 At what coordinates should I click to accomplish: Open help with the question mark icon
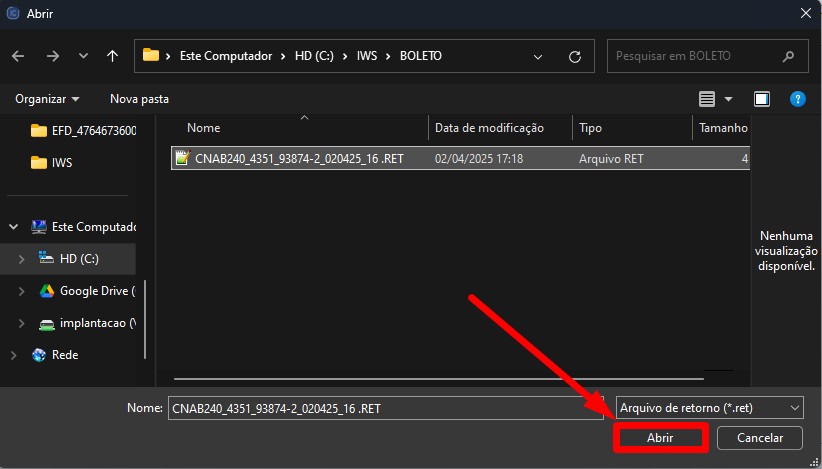(x=797, y=99)
